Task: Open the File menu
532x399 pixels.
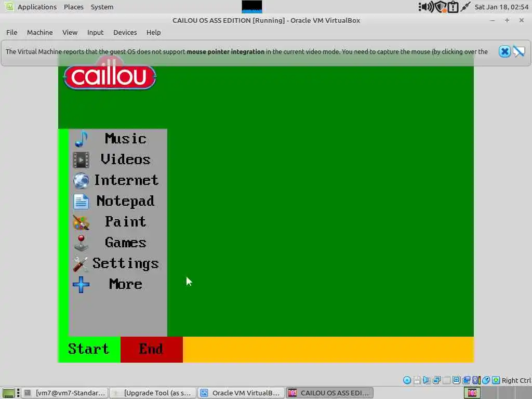Action: coord(11,33)
